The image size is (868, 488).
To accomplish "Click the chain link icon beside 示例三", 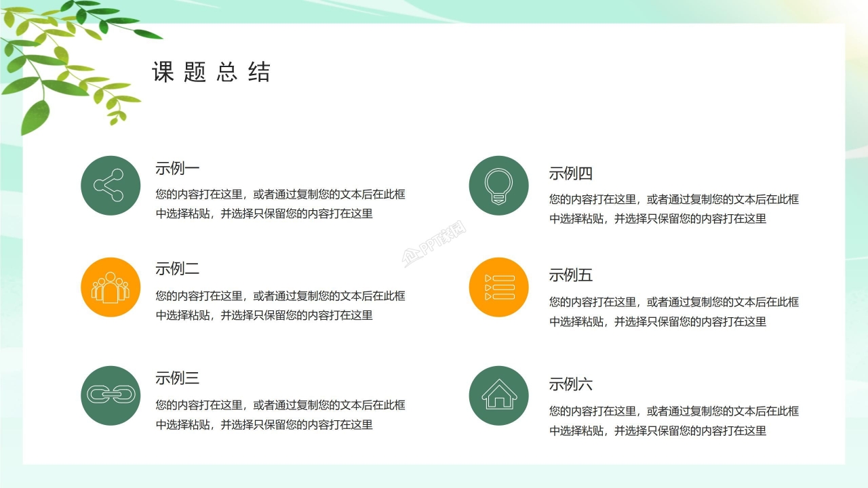I will point(111,395).
